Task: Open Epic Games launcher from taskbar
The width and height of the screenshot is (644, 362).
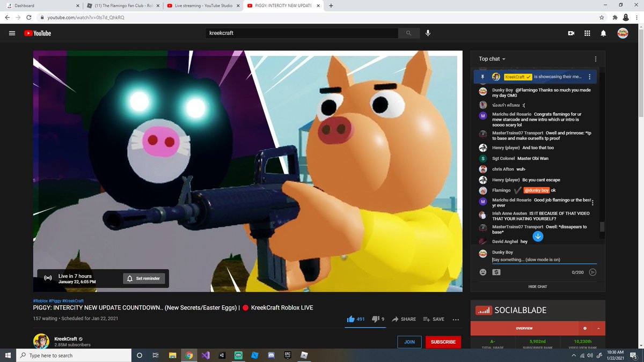Action: [x=288, y=355]
